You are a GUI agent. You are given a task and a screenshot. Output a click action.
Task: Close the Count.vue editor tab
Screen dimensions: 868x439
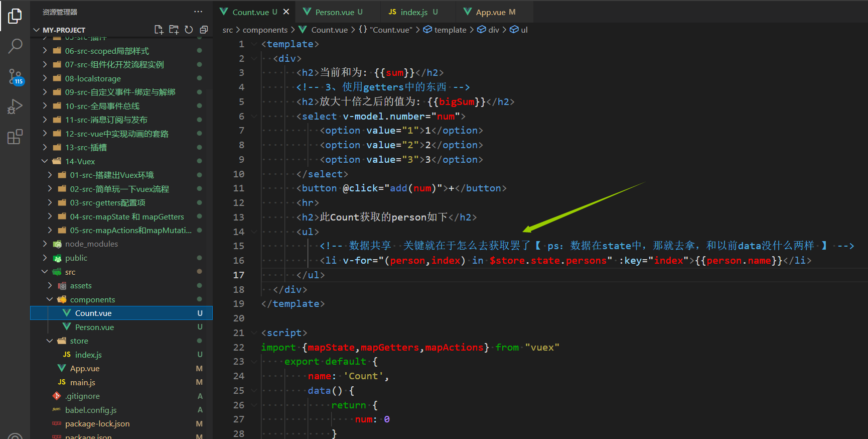[x=286, y=12]
